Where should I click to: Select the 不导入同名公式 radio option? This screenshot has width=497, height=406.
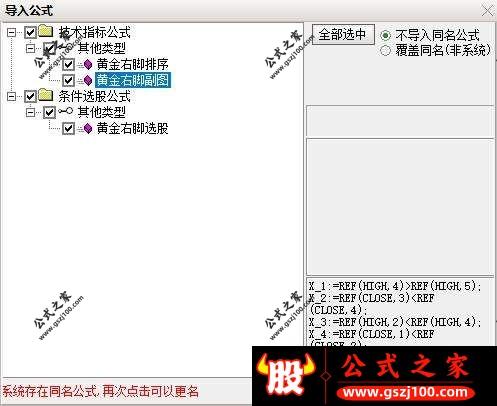(x=385, y=35)
